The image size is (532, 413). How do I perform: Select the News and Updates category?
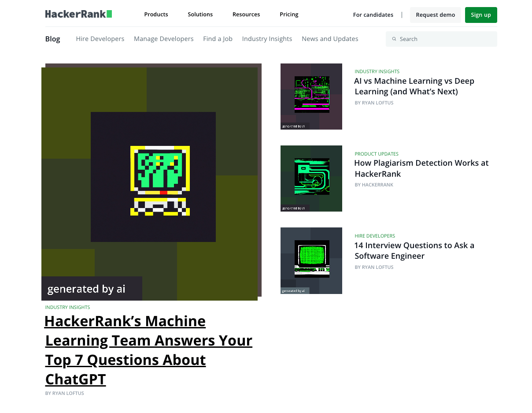[330, 39]
